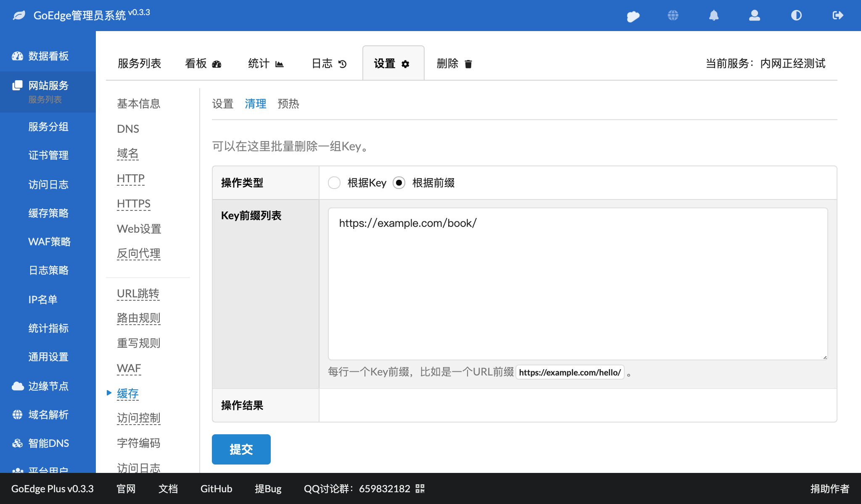Viewport: 861px width, 504px height.
Task: Open the cloud icon in top bar
Action: 633,16
